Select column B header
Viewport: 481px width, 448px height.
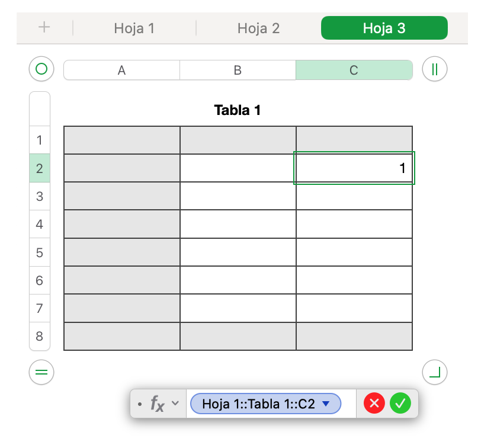click(238, 70)
